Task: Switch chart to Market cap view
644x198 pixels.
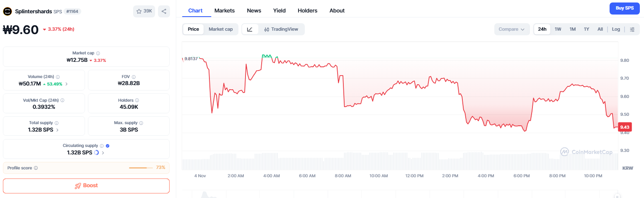Action: click(x=220, y=29)
